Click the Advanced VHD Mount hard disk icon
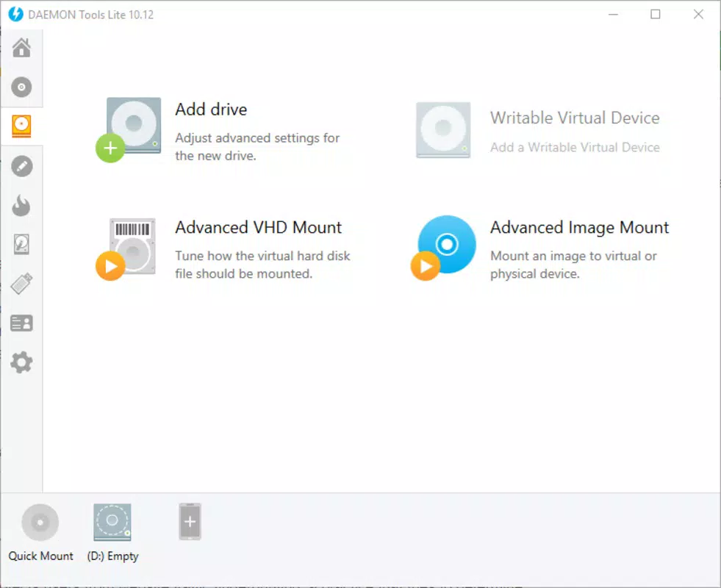 click(x=126, y=248)
